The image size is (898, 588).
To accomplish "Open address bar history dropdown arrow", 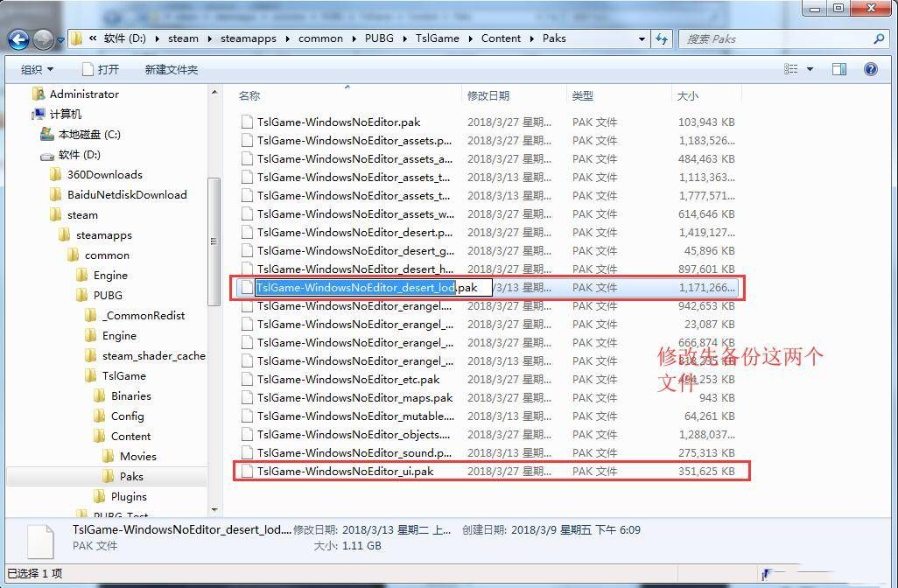I will tap(642, 38).
